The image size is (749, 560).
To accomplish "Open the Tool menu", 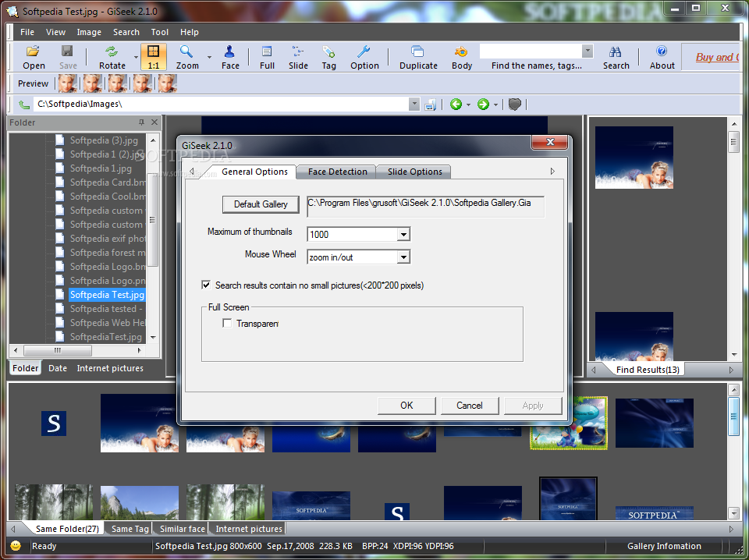I will [159, 32].
